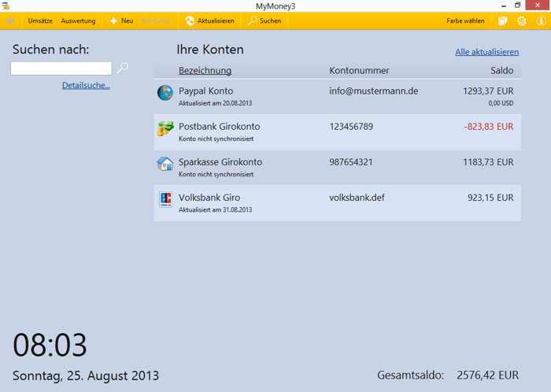Viewport: 551px width, 392px height.
Task: Open the Farbe wählen color chooser
Action: (465, 20)
